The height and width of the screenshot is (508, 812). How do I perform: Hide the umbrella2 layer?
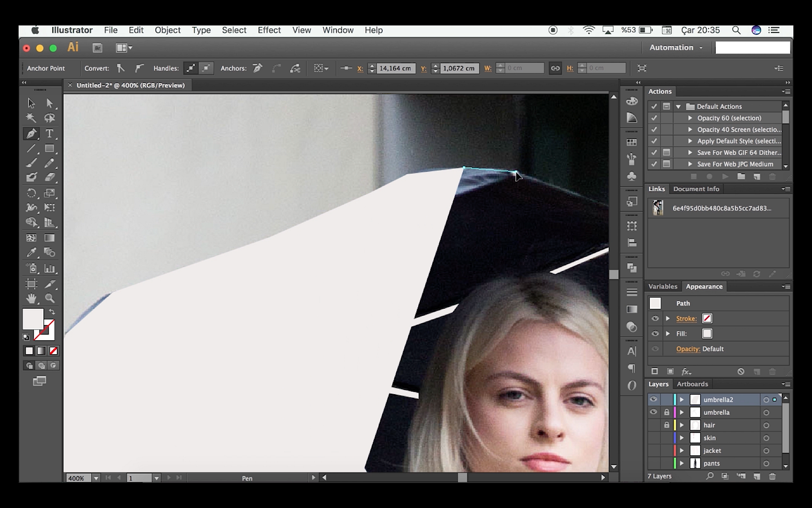654,399
